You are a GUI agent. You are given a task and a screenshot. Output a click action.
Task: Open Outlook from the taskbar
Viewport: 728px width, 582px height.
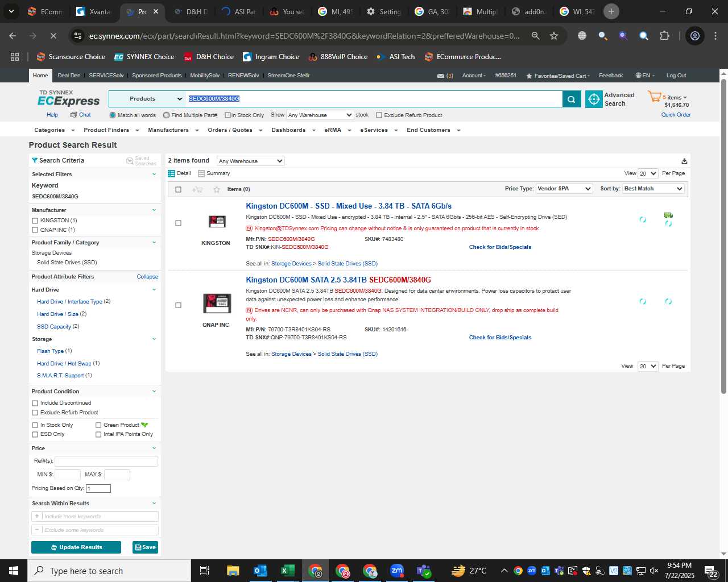(260, 571)
